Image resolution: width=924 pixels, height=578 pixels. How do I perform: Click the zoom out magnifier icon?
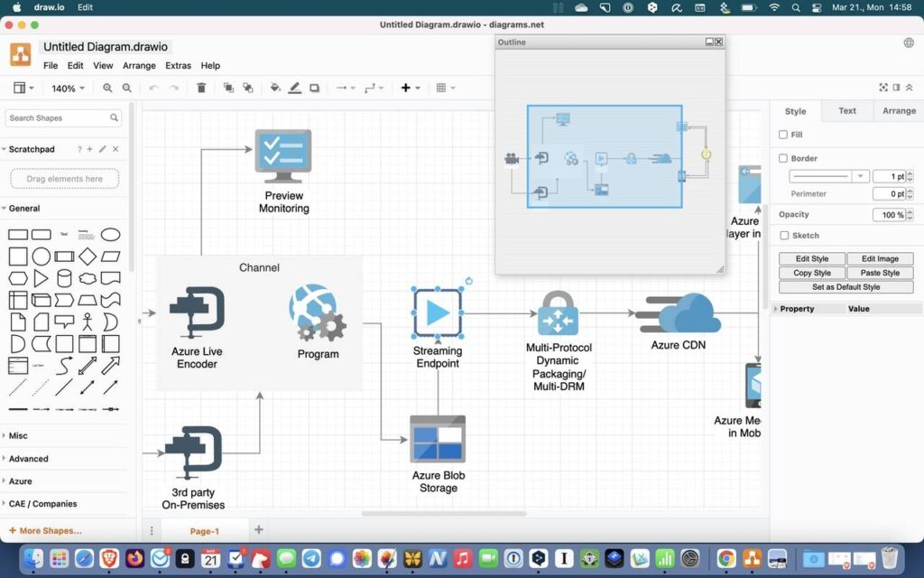(126, 88)
